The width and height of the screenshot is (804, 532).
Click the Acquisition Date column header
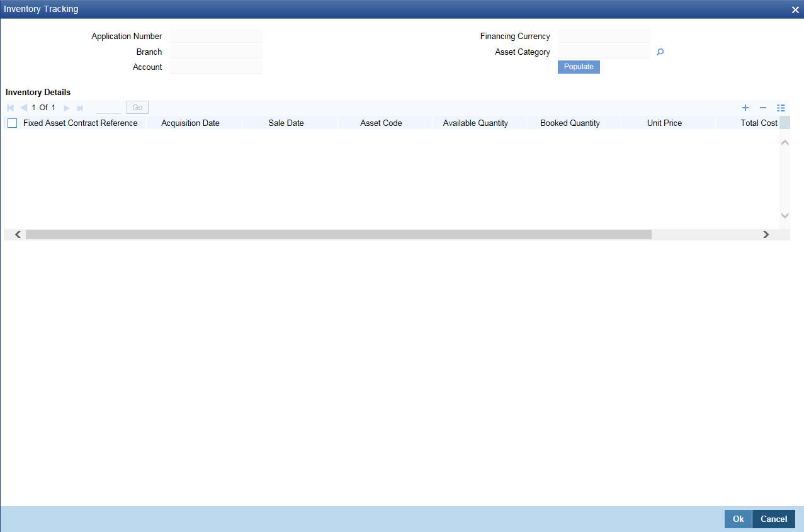click(x=190, y=123)
